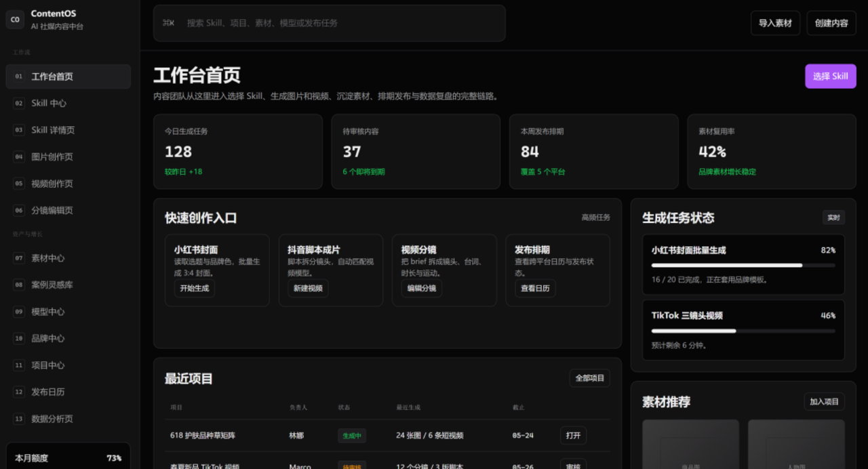Click the CO ContentOS logo icon
868x469 pixels.
coord(15,20)
